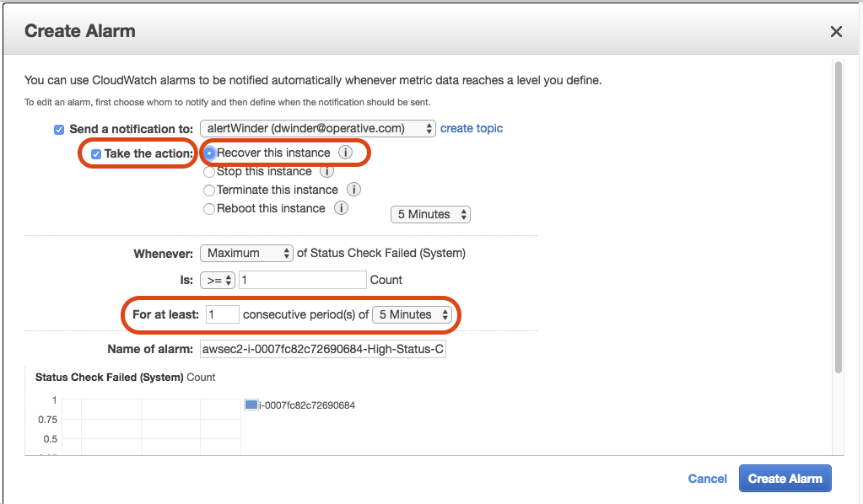Open info icon for Terminate this instance

pos(353,190)
